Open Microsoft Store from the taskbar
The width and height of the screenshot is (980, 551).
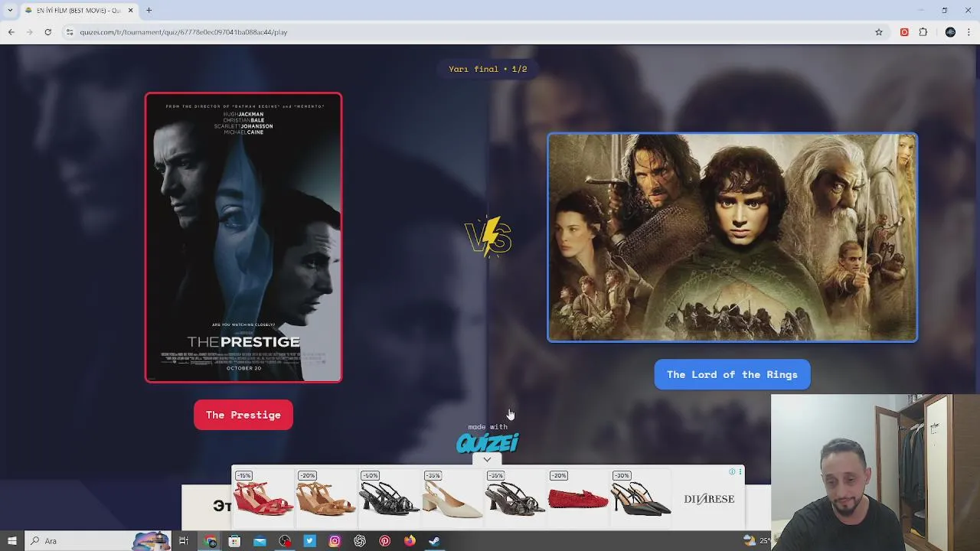tap(234, 541)
